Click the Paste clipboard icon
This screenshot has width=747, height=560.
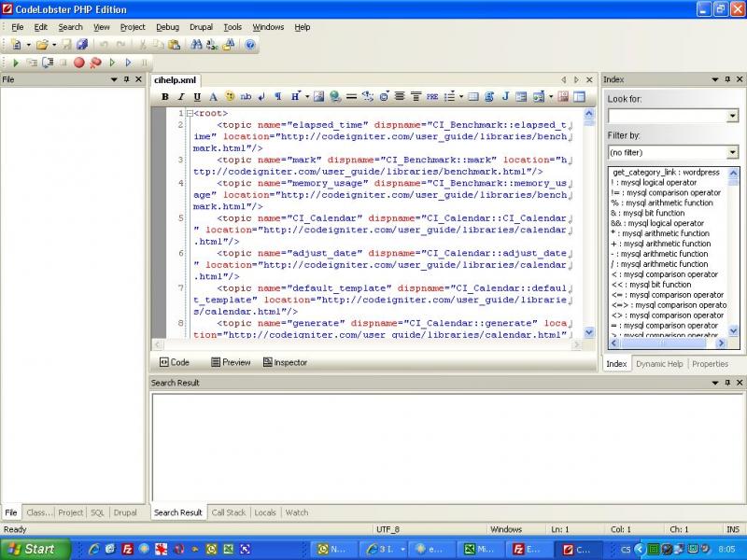(x=175, y=44)
